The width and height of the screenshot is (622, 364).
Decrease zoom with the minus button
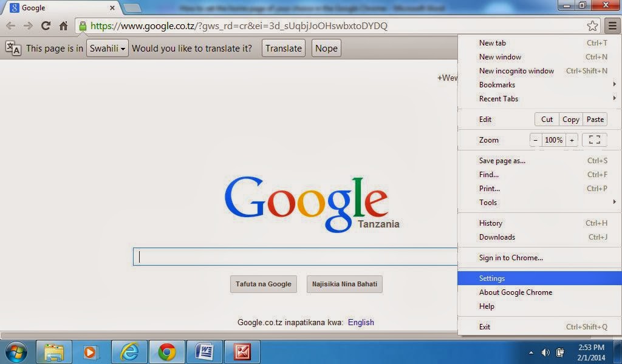[x=536, y=140]
